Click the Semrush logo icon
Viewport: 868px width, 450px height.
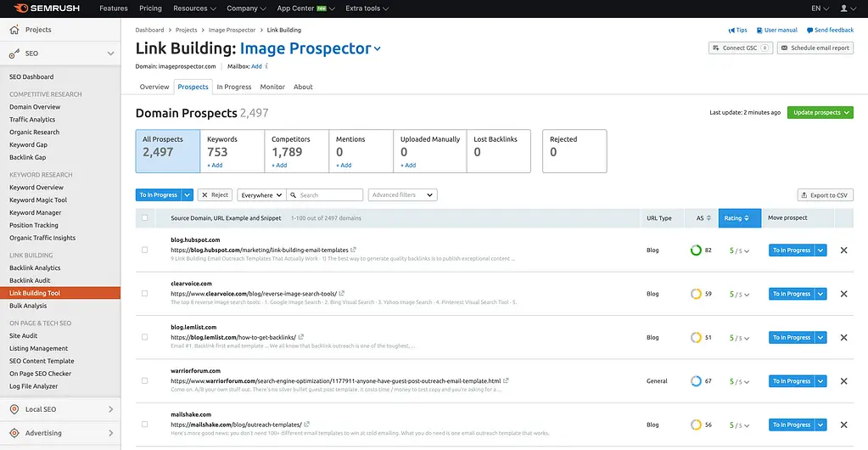coord(14,8)
